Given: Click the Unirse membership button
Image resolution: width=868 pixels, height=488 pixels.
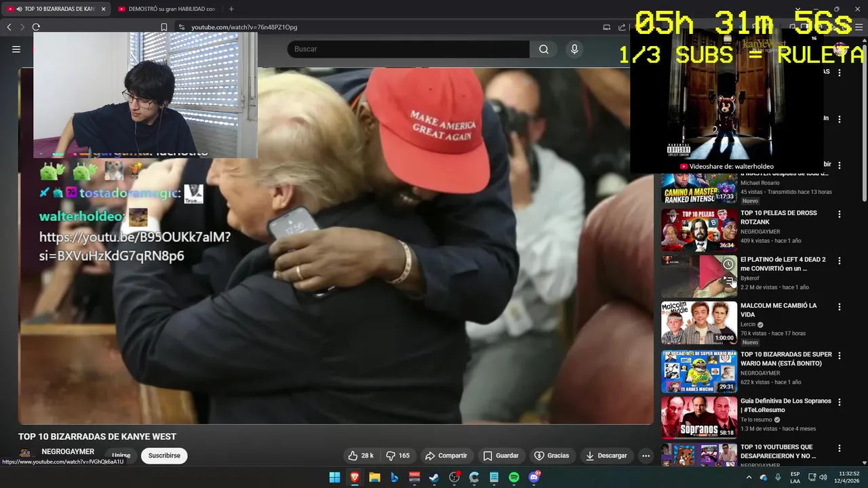Looking at the screenshot, I should point(121,455).
